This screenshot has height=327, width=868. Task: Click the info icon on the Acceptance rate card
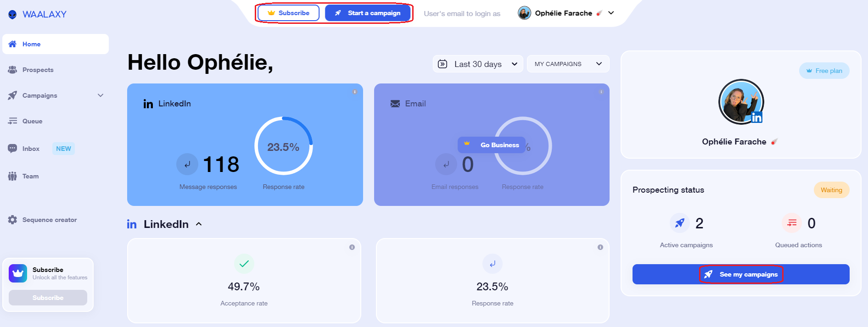pos(352,247)
